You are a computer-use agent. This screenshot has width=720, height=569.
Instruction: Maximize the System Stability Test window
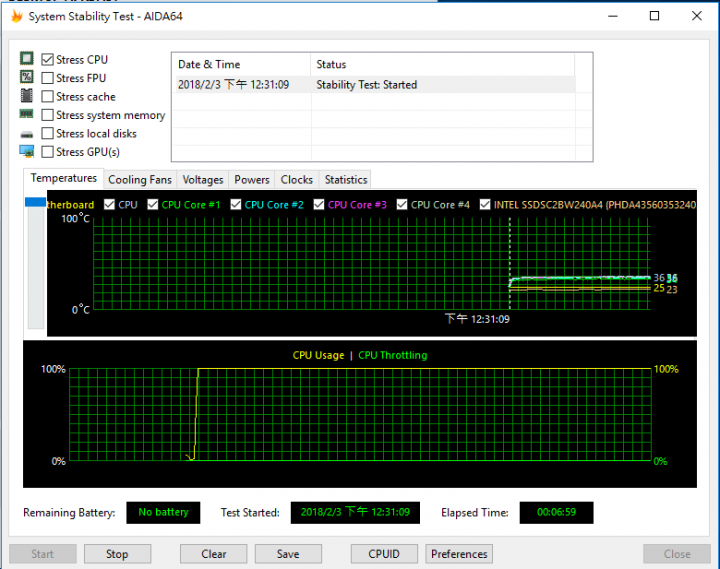(x=654, y=16)
